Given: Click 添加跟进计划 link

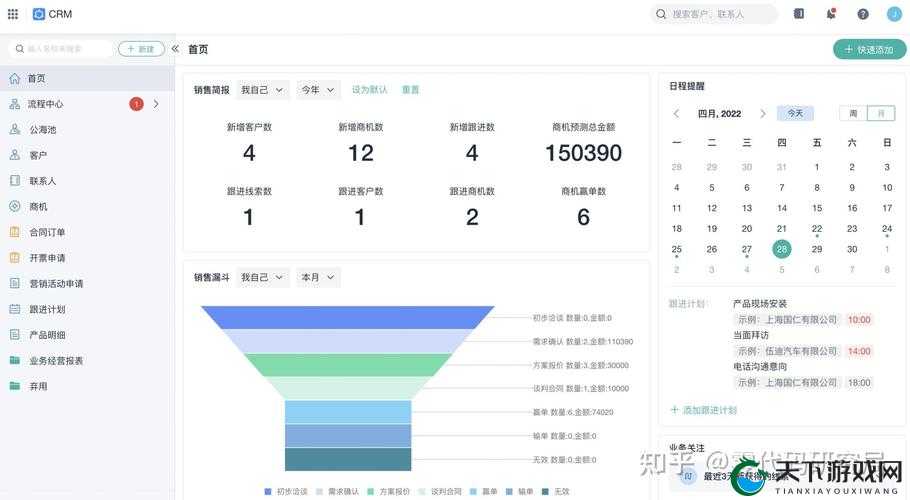Looking at the screenshot, I should tap(704, 410).
